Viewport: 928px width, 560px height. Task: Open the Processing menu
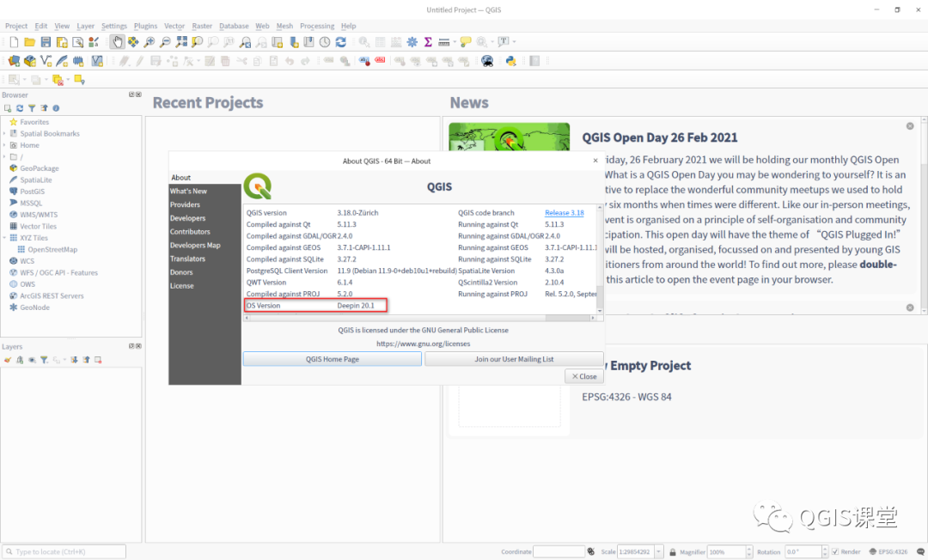coord(317,26)
